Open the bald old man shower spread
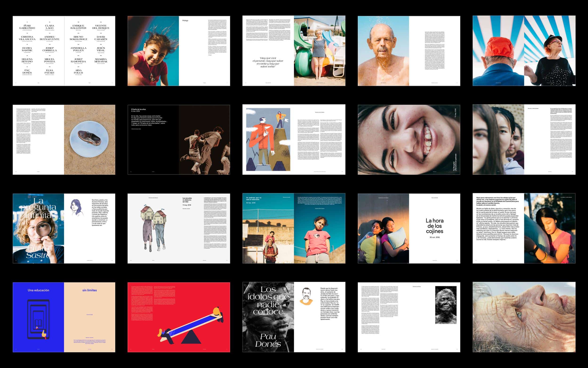 409,51
